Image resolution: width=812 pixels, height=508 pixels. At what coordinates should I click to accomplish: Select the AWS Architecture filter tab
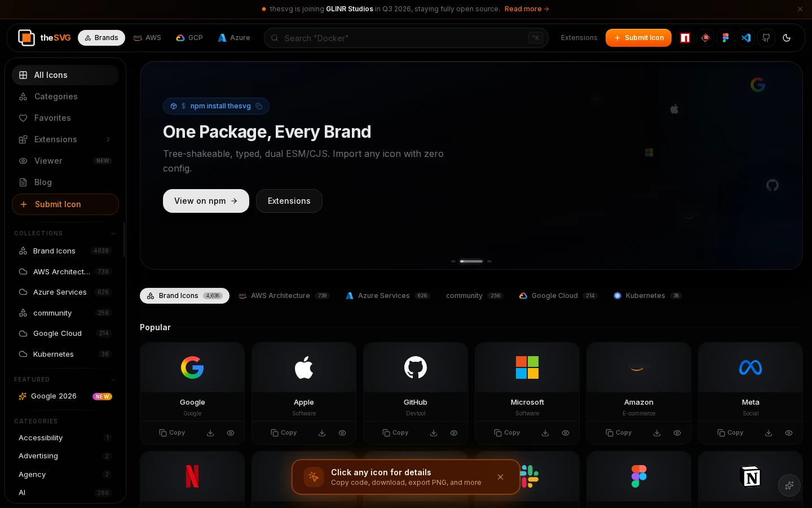(284, 296)
